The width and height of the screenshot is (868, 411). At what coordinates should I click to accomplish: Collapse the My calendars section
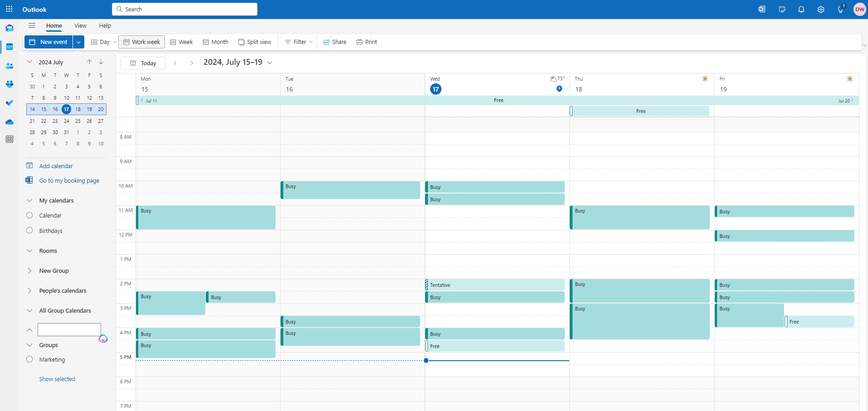(29, 200)
